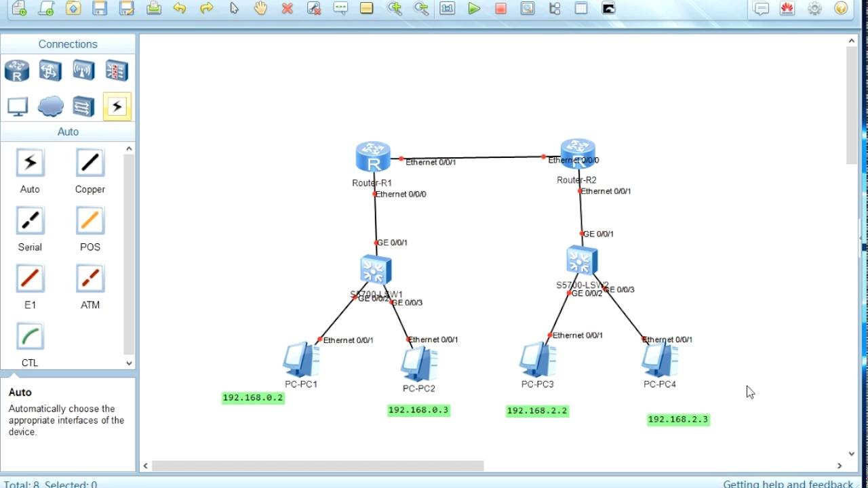Toggle the grid display icon

pyautogui.click(x=581, y=8)
